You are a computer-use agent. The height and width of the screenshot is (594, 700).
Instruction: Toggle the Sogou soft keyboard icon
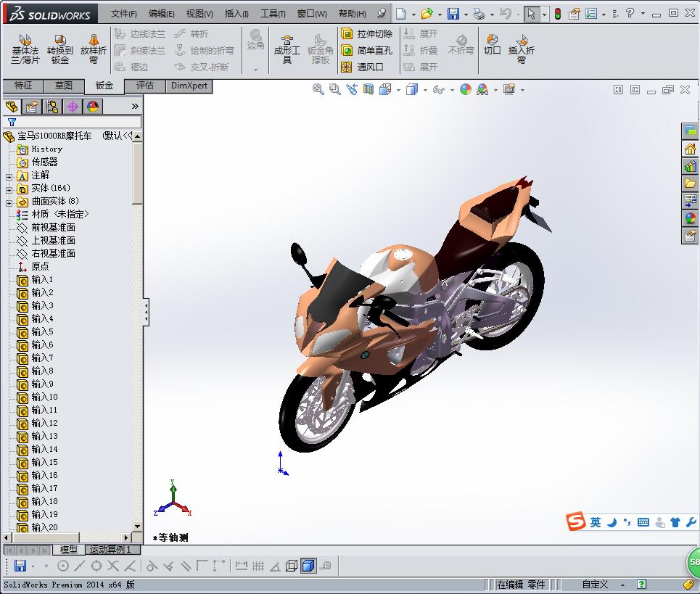(x=643, y=522)
